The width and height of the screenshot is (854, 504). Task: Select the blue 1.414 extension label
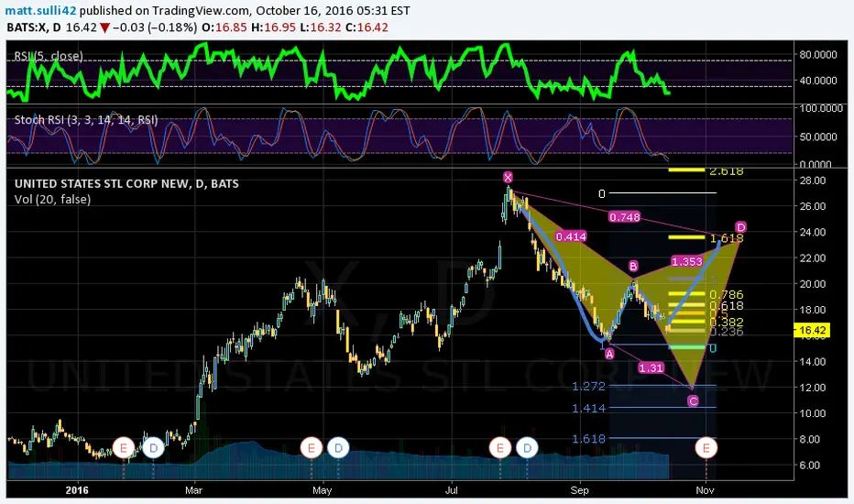point(589,408)
